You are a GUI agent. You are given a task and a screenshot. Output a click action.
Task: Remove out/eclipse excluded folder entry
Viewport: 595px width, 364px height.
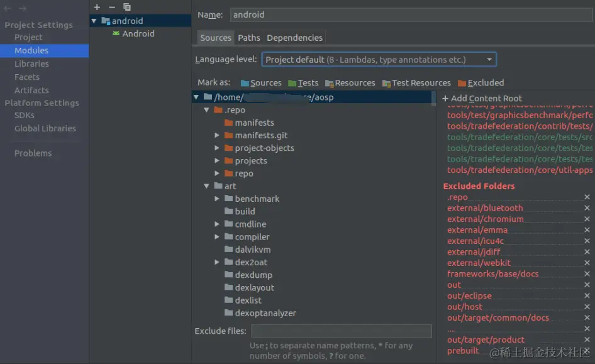[x=587, y=295]
